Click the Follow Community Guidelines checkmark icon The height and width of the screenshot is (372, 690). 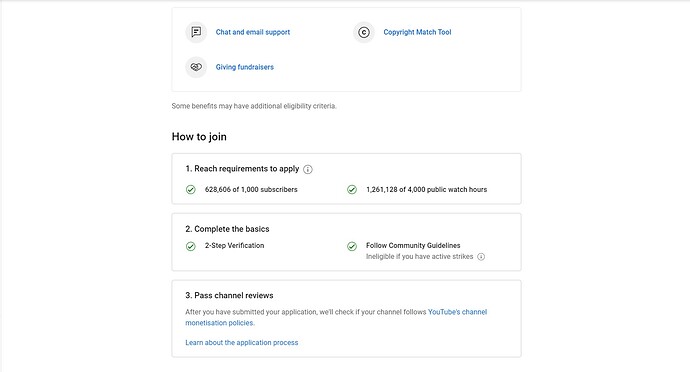[x=352, y=246]
